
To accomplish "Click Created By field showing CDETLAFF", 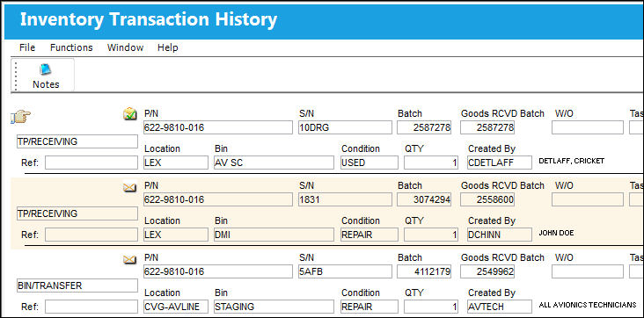I will click(x=500, y=163).
